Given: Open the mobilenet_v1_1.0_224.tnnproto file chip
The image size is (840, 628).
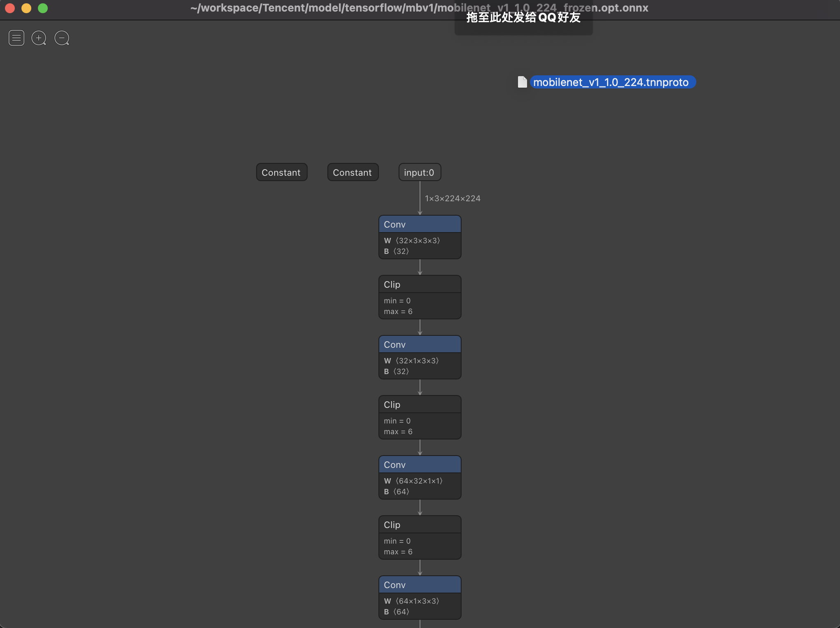Looking at the screenshot, I should 612,82.
